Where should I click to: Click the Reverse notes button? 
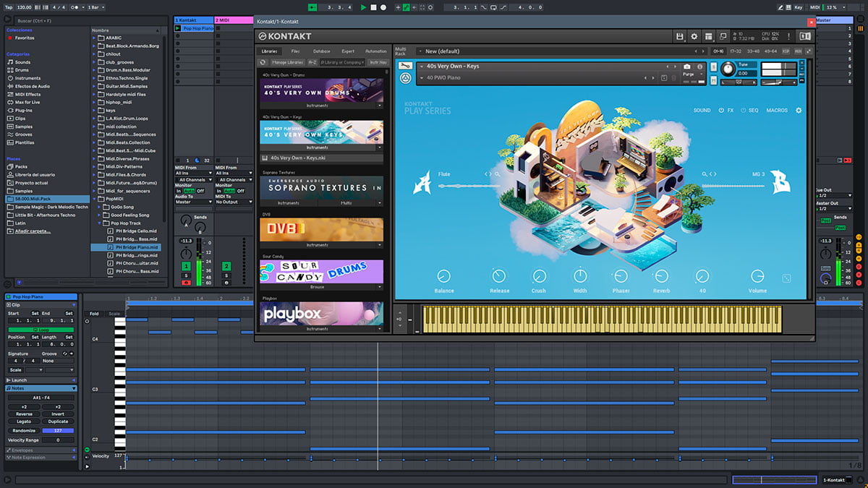click(24, 414)
